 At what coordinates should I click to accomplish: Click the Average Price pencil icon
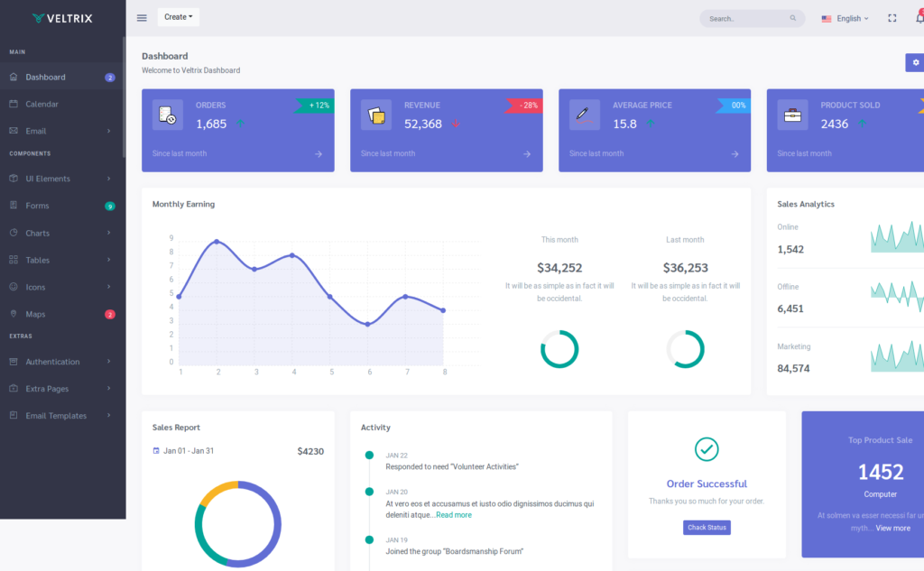click(584, 115)
